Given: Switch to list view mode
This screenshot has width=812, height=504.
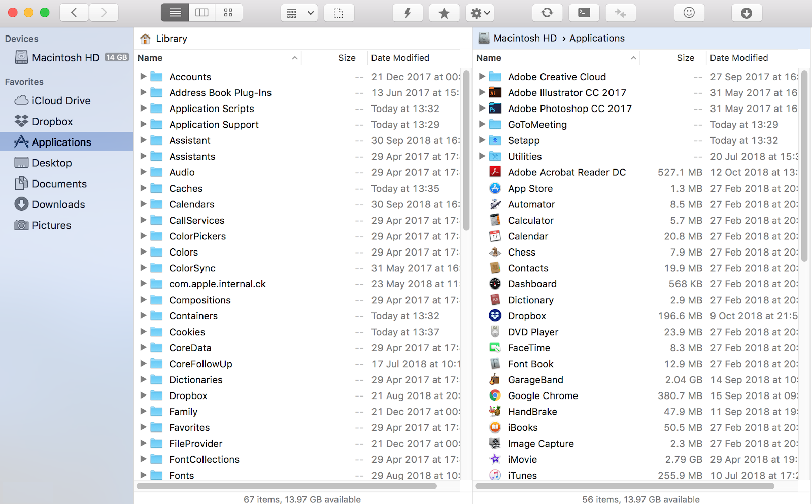Looking at the screenshot, I should [175, 13].
